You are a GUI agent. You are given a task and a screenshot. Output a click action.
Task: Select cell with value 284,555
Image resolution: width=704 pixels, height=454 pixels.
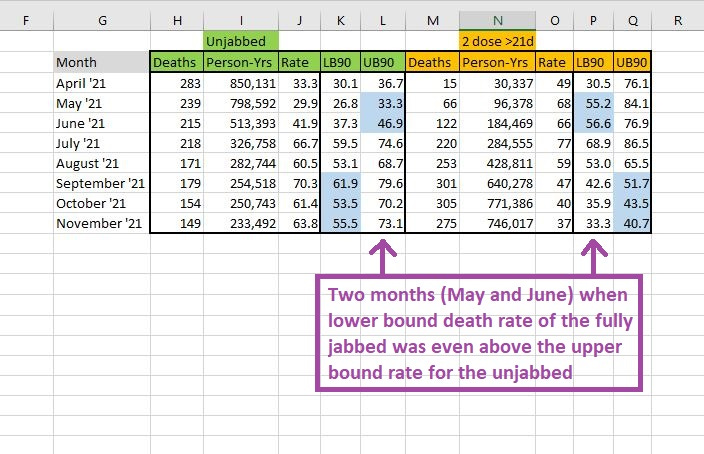497,143
